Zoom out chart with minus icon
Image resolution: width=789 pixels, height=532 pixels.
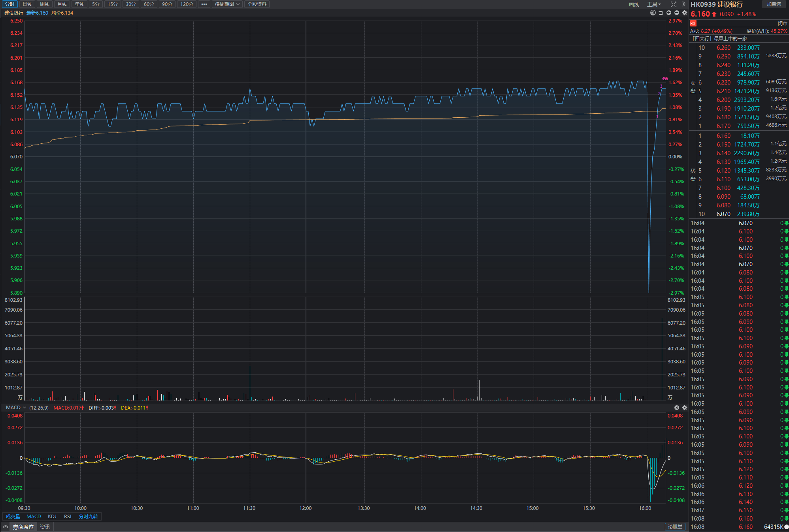point(677,13)
